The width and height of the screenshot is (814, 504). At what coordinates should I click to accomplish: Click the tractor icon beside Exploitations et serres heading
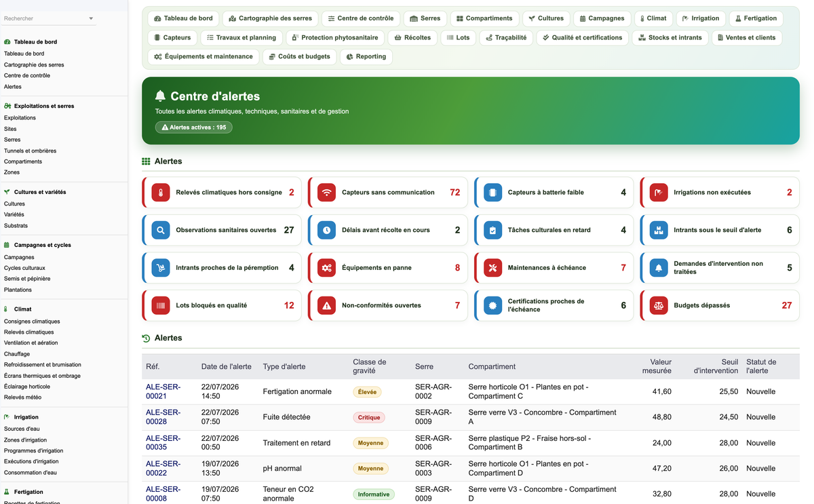pos(7,106)
